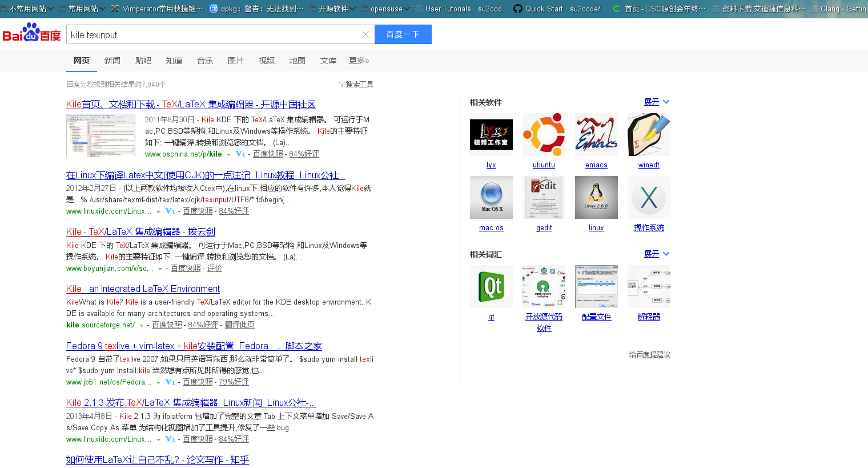
Task: Click the mac os text link
Action: point(491,228)
